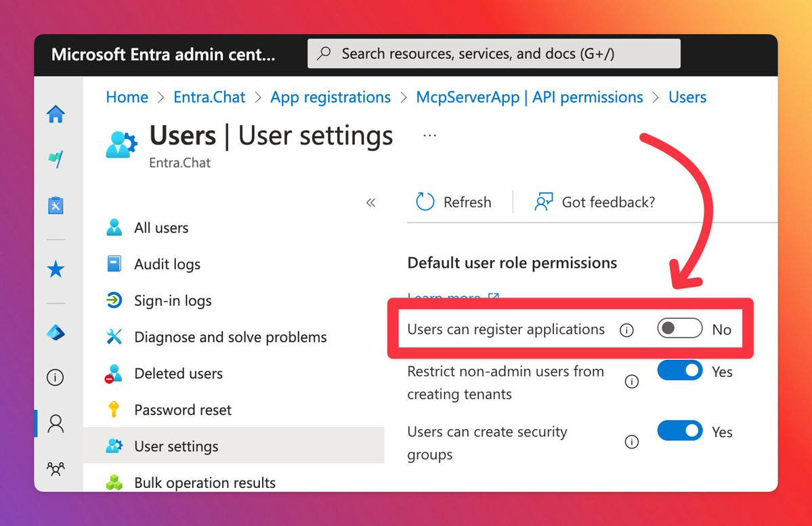Click the Got feedback? button
Screen dimensions: 812x526
tap(595, 202)
